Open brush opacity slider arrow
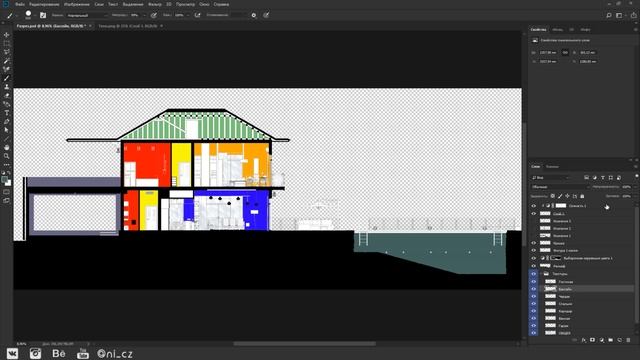640x360 pixels. 144,15
